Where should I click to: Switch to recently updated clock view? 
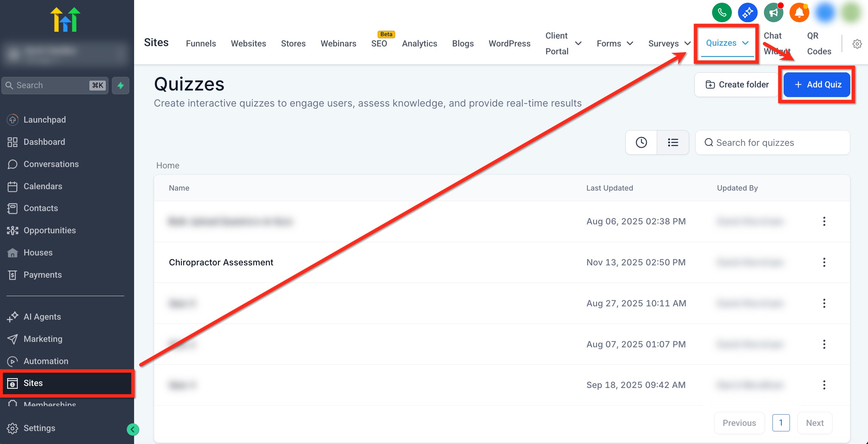coord(641,142)
